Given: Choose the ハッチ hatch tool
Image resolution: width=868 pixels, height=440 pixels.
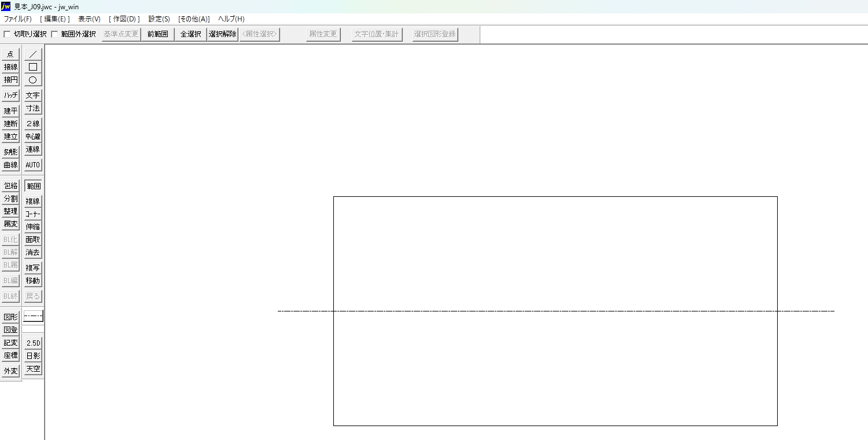Looking at the screenshot, I should [10, 95].
